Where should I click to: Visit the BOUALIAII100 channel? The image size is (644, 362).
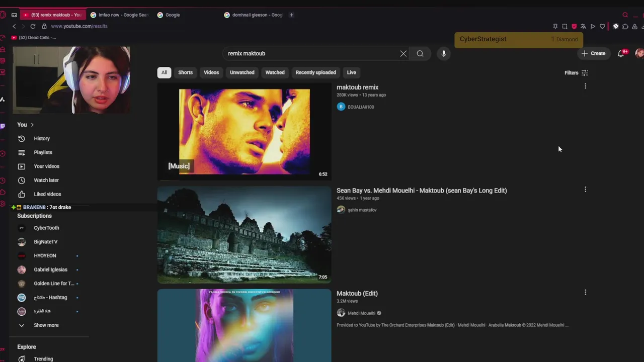[x=361, y=107]
